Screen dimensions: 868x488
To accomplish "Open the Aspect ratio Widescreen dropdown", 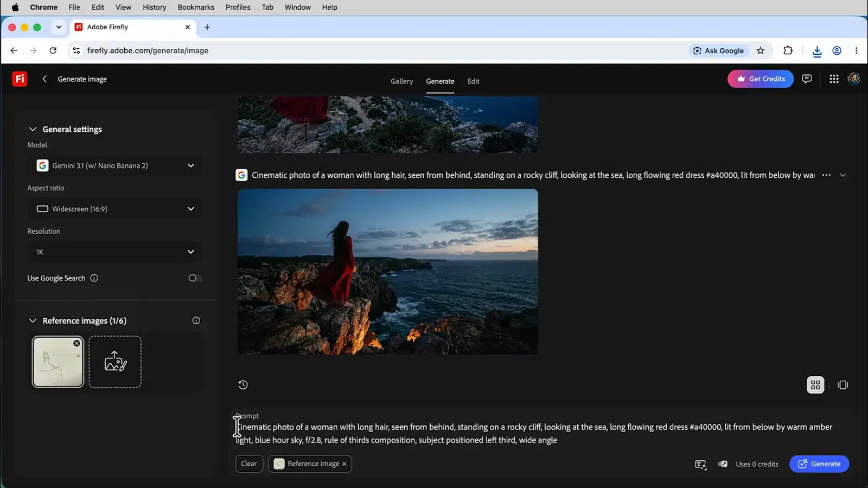I will point(114,209).
